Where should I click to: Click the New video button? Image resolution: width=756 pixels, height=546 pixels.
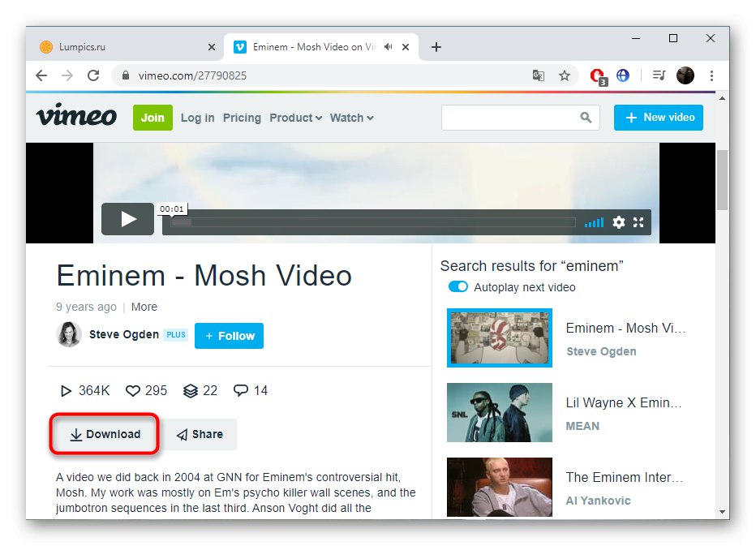point(659,118)
